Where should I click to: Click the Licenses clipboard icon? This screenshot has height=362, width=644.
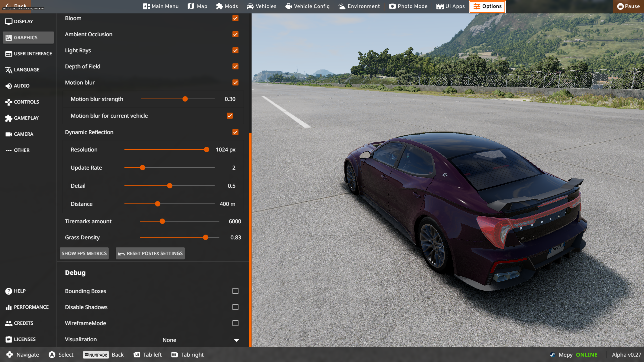pos(9,339)
